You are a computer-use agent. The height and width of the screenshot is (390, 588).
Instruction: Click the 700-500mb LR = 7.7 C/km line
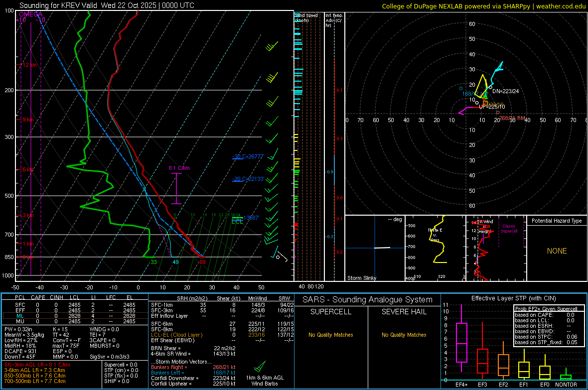35,382
